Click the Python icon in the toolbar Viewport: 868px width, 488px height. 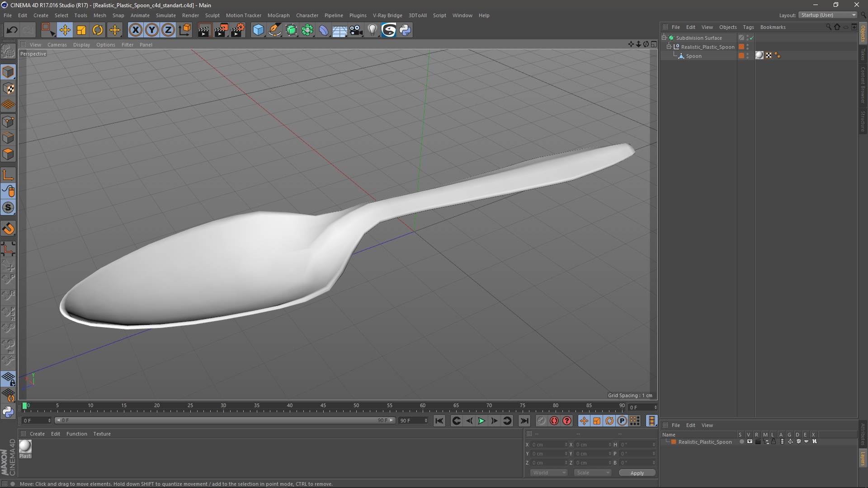pos(405,30)
